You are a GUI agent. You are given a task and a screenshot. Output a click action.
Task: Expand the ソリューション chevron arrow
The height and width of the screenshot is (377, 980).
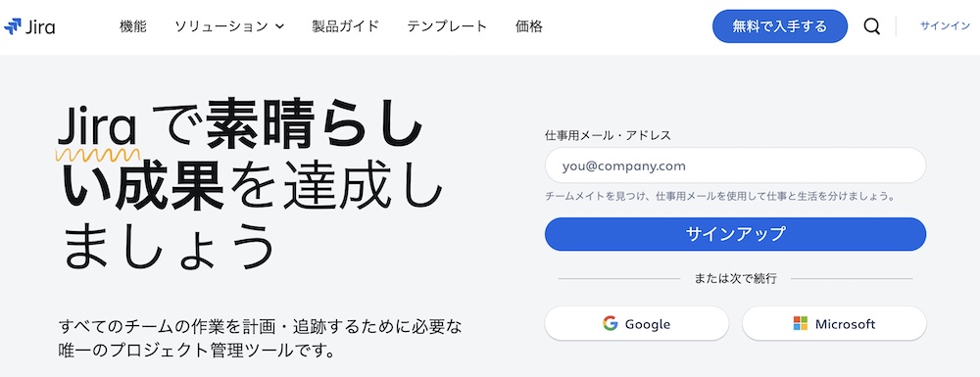click(x=279, y=26)
